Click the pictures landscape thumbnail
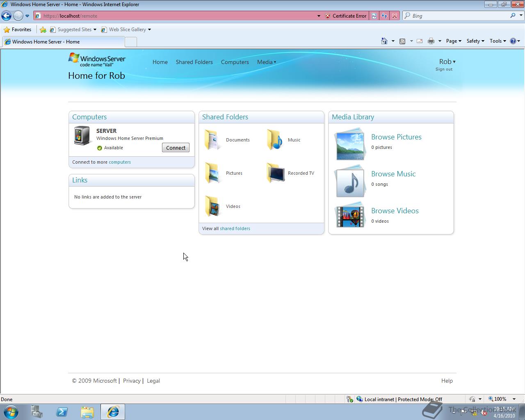Screen dimensions: 525x420 point(350,144)
